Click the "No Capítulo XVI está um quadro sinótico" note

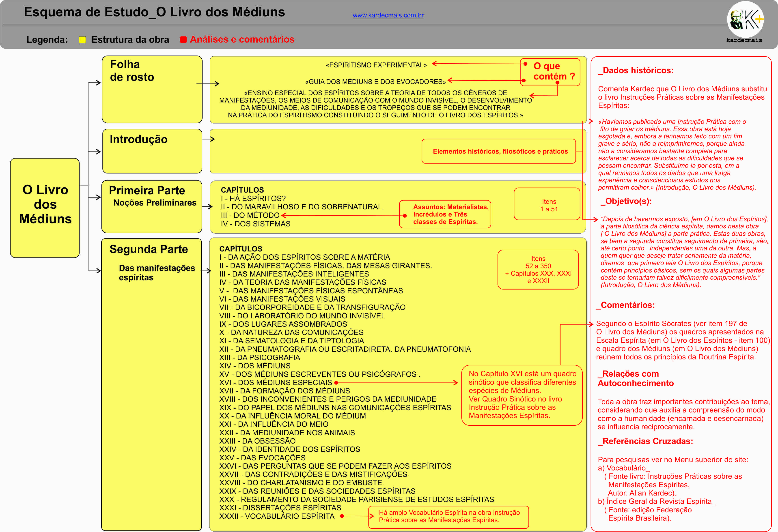pyautogui.click(x=522, y=395)
